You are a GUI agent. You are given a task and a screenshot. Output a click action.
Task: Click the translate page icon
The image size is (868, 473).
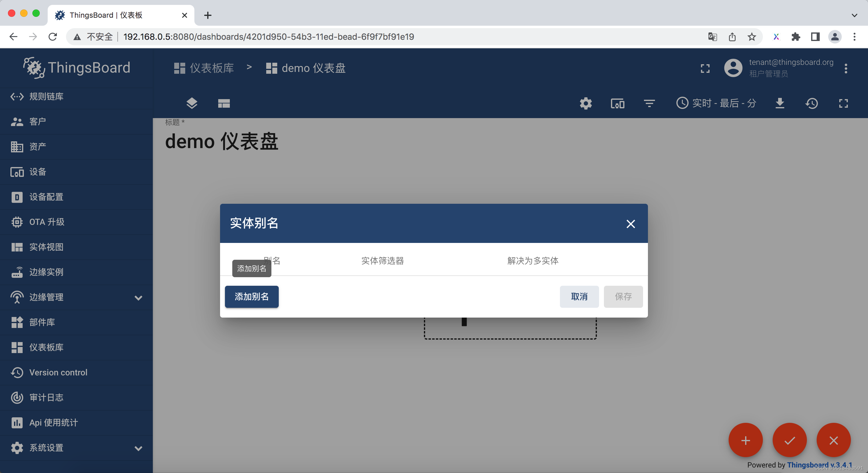712,36
